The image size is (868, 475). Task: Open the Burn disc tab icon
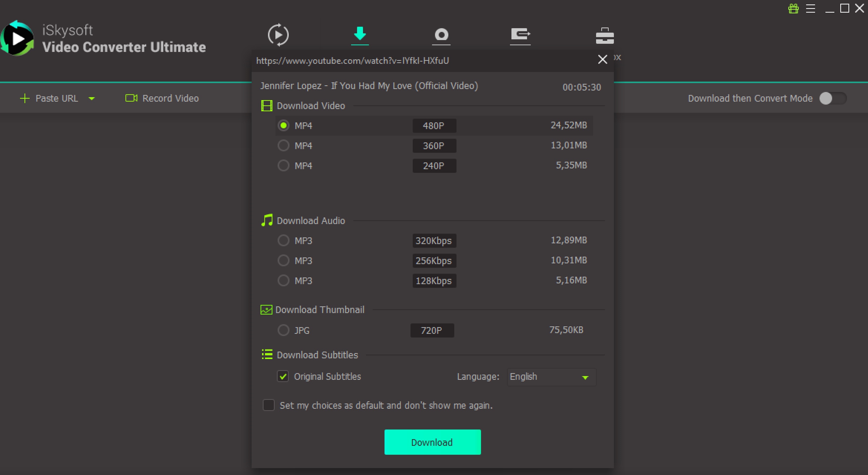(441, 36)
